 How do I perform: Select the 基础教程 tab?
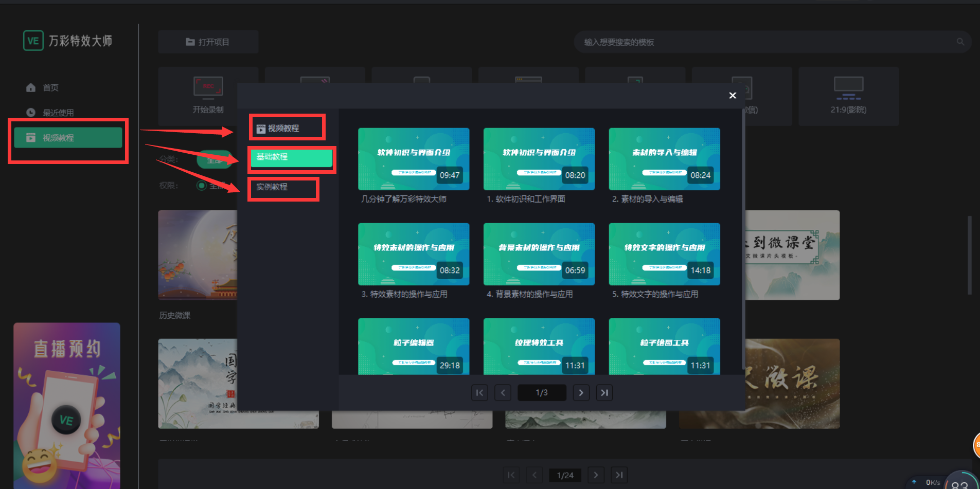click(x=291, y=157)
